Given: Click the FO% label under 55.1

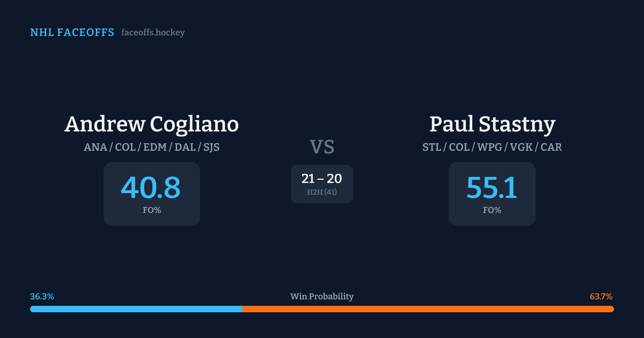Looking at the screenshot, I should click(492, 210).
